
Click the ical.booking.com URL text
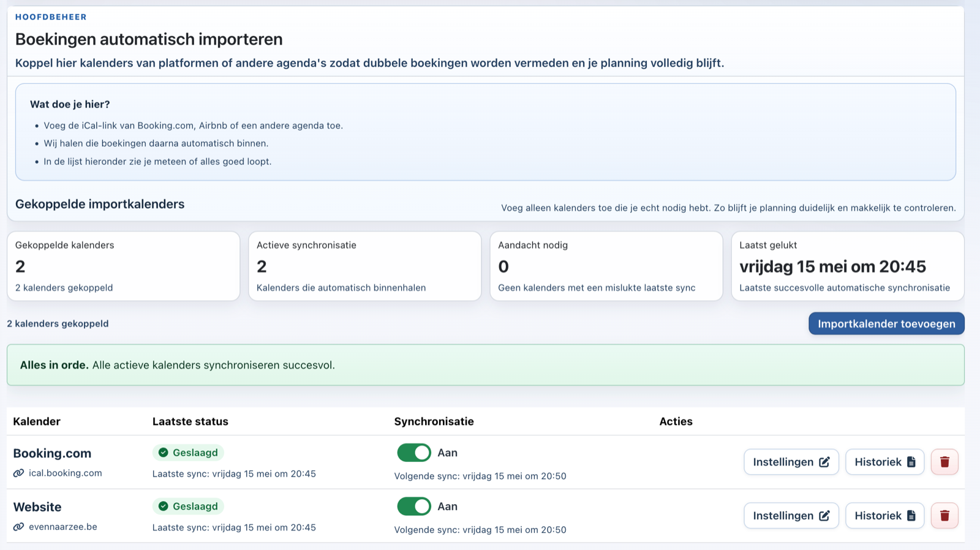point(66,473)
